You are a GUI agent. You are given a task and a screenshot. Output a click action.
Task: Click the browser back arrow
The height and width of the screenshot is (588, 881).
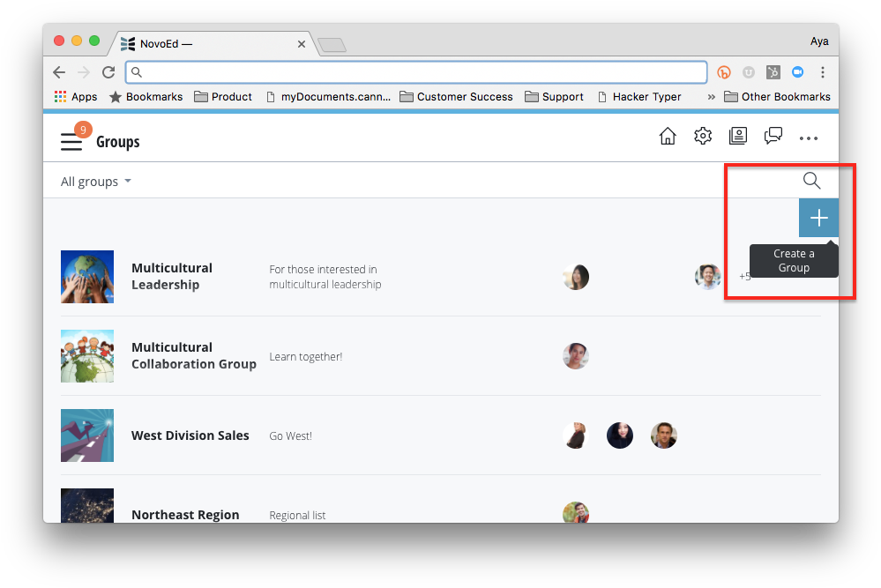tap(59, 72)
